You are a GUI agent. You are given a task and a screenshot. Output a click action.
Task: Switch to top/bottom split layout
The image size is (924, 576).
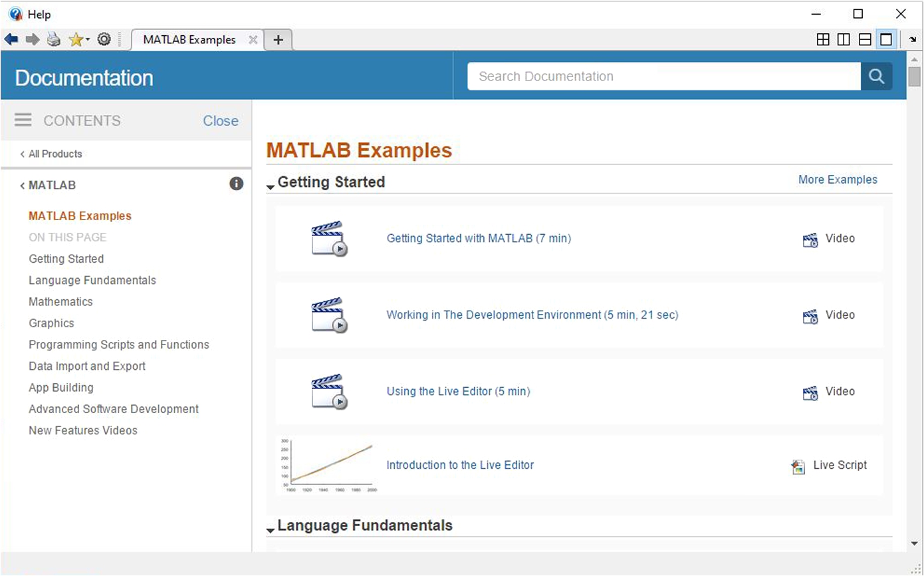pos(865,40)
